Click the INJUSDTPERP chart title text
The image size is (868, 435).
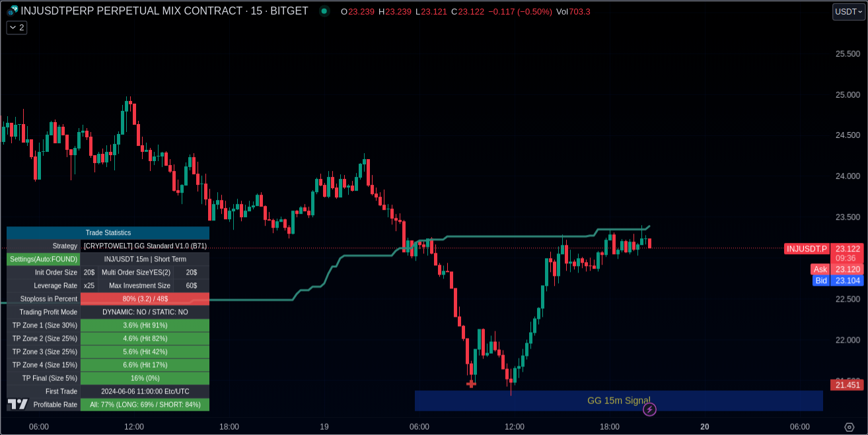164,11
